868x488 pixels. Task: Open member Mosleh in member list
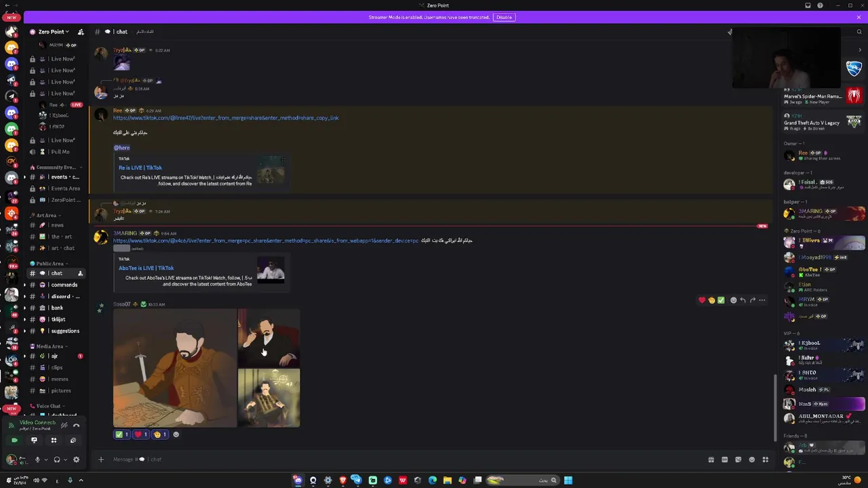pyautogui.click(x=824, y=390)
